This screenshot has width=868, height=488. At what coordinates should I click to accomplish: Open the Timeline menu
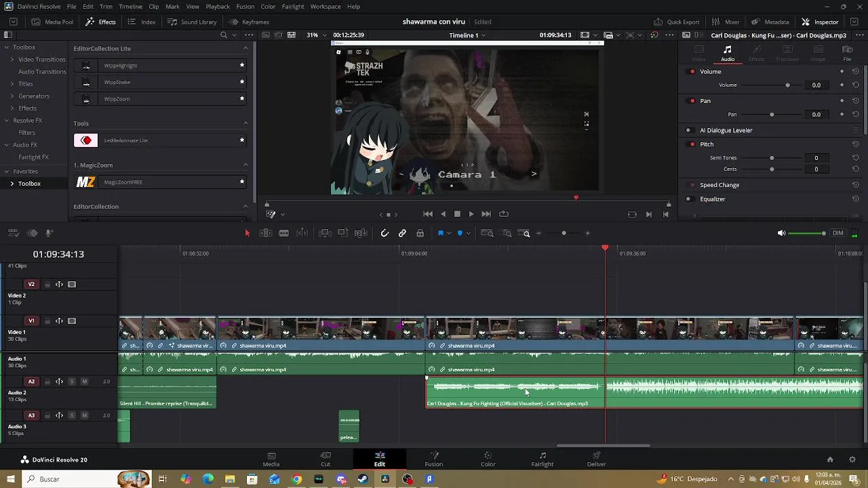130,6
